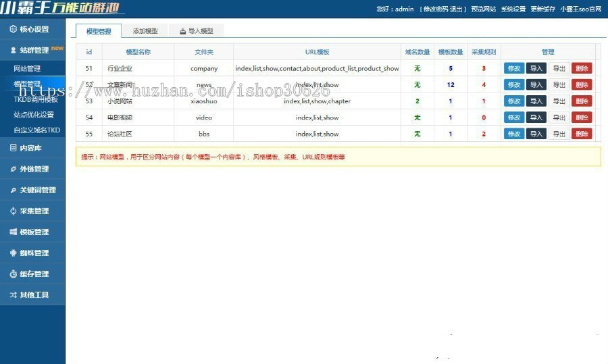The width and height of the screenshot is (608, 364).
Task: Click the windows icon beside 模板管理
Action: tap(14, 232)
